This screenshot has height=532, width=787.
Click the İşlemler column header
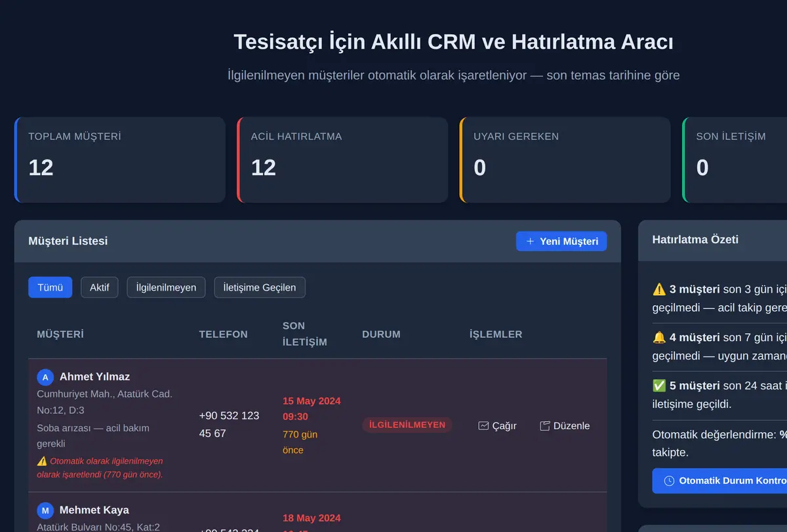(496, 335)
